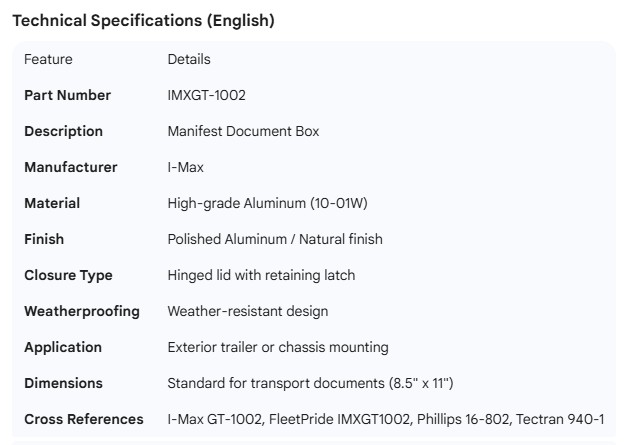Image resolution: width=624 pixels, height=445 pixels.
Task: Click the Feature column header
Action: point(48,60)
